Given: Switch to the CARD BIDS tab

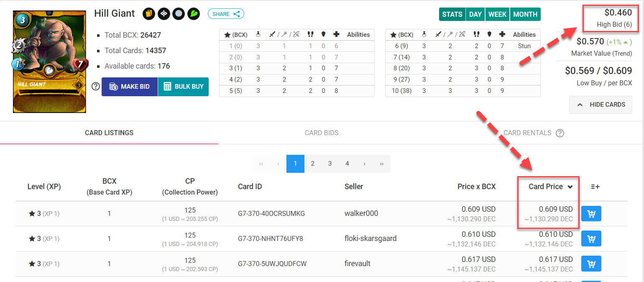Looking at the screenshot, I should click(322, 133).
